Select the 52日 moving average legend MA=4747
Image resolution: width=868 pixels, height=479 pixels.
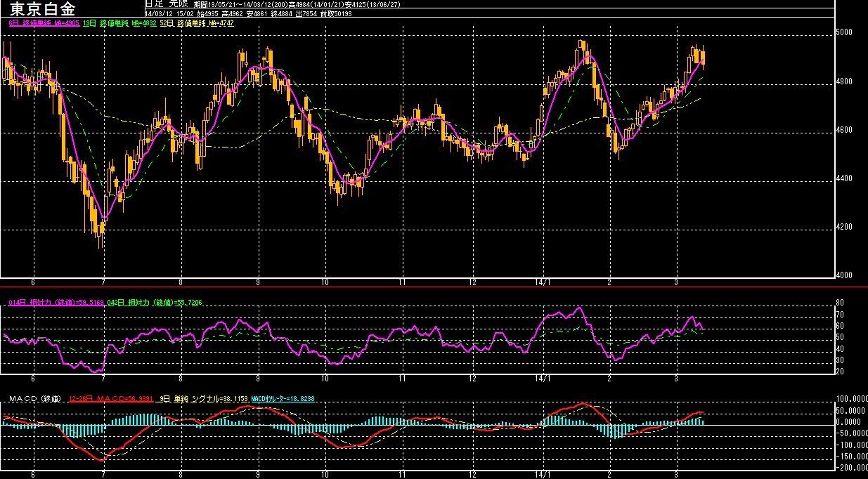click(197, 23)
